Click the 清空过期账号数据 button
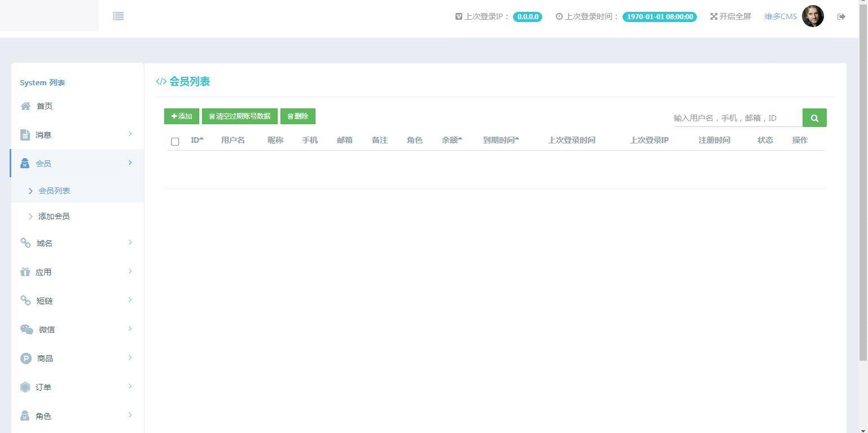Viewport: 868px width, 433px height. tap(239, 116)
